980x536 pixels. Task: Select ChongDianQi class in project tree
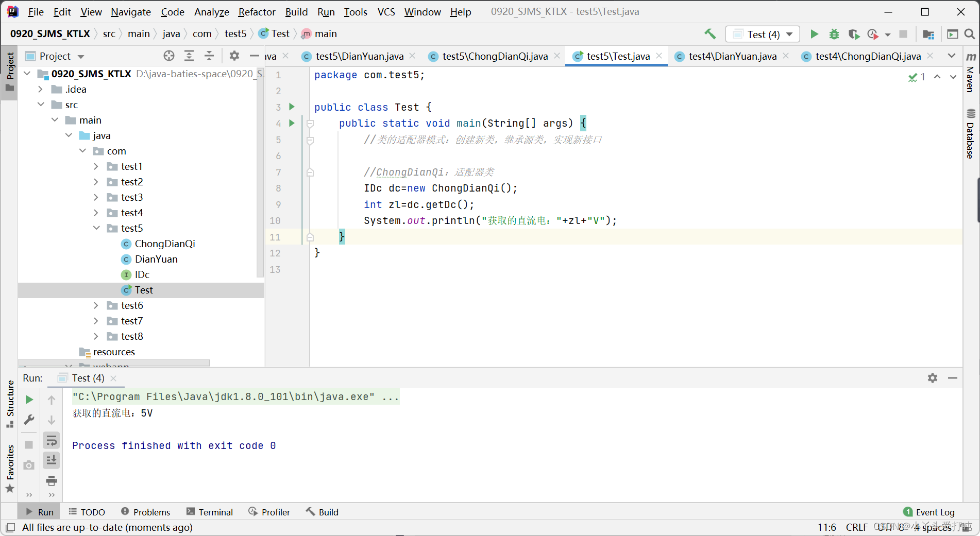pos(165,244)
